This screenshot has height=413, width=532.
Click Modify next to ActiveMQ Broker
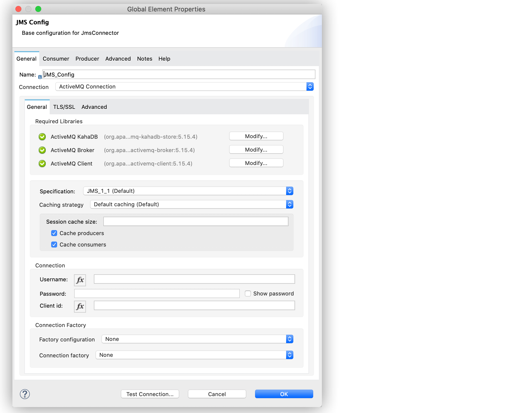click(x=256, y=149)
